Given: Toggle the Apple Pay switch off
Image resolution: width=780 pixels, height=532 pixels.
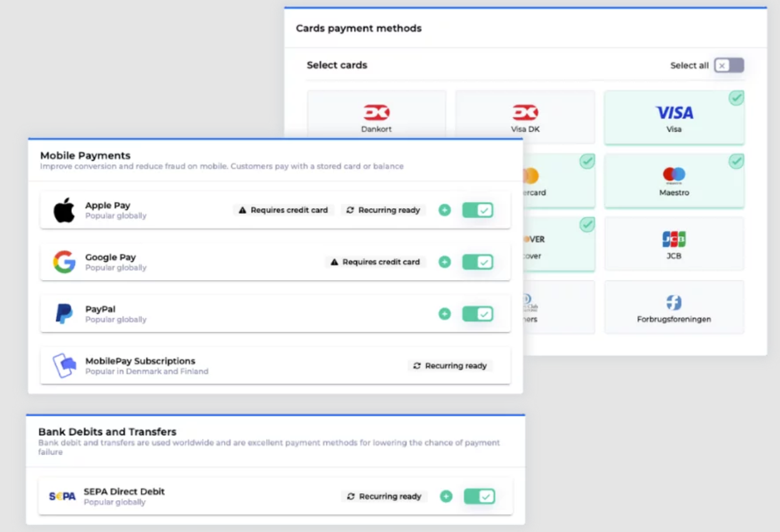Looking at the screenshot, I should 478,210.
